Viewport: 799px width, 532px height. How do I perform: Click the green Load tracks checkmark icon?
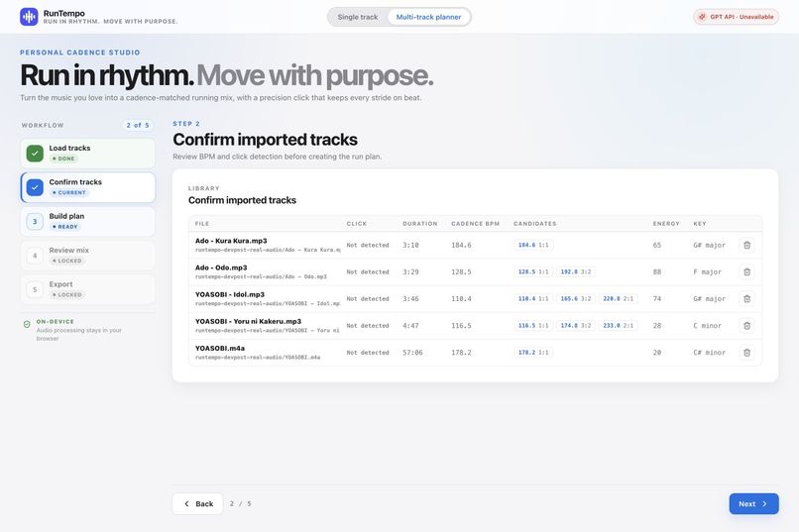[x=35, y=154]
